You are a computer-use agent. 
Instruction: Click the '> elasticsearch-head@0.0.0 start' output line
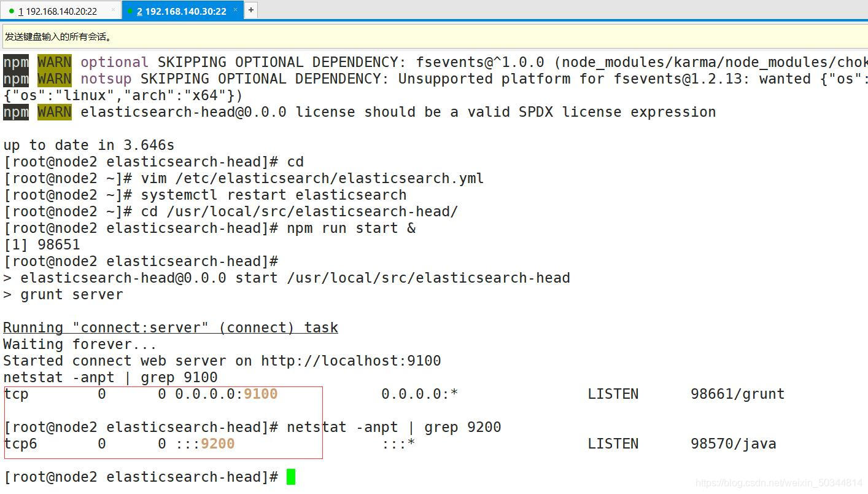point(287,278)
